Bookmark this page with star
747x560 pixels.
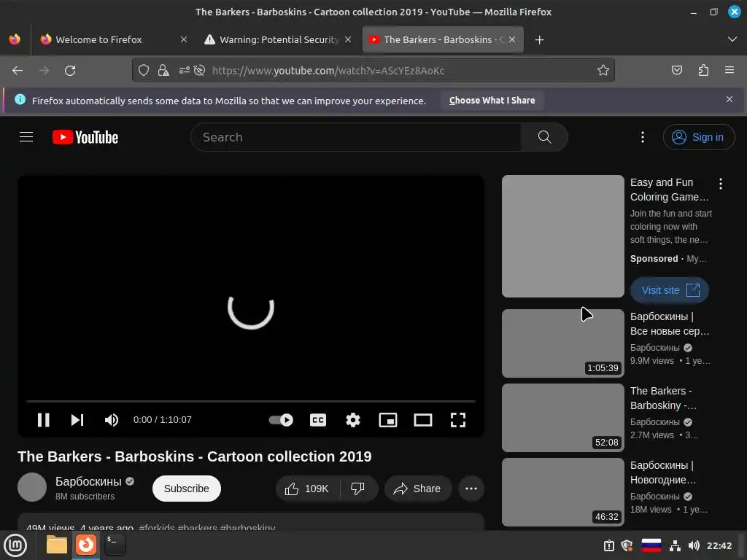pyautogui.click(x=603, y=71)
